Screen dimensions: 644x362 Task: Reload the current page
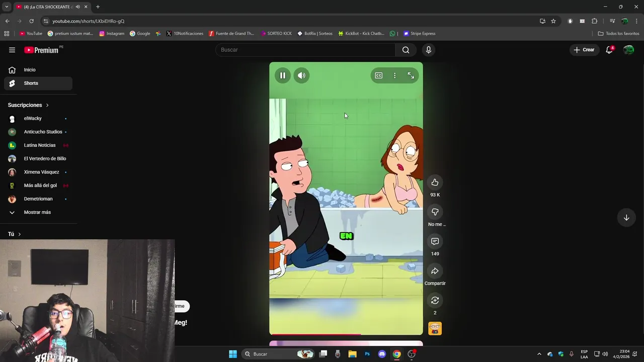click(x=31, y=21)
